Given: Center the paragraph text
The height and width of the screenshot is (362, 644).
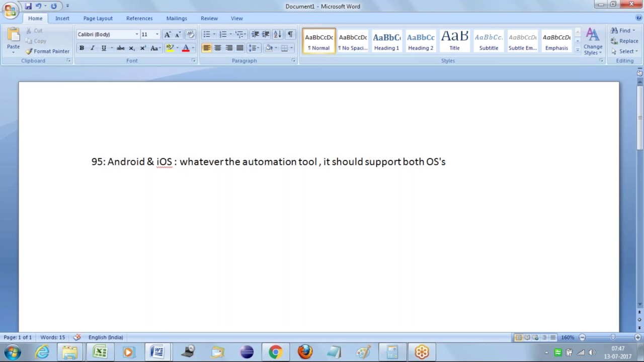Looking at the screenshot, I should [x=218, y=48].
